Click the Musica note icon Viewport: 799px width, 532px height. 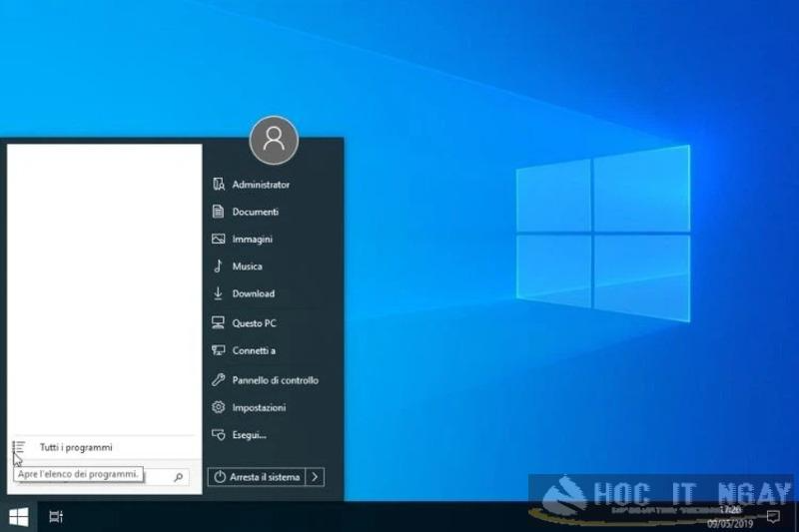pyautogui.click(x=218, y=266)
